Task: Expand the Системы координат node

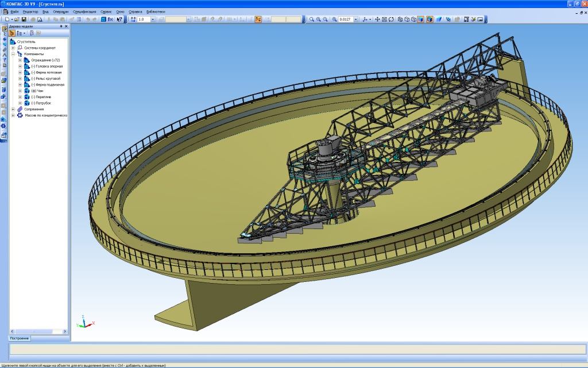Action: (13, 48)
